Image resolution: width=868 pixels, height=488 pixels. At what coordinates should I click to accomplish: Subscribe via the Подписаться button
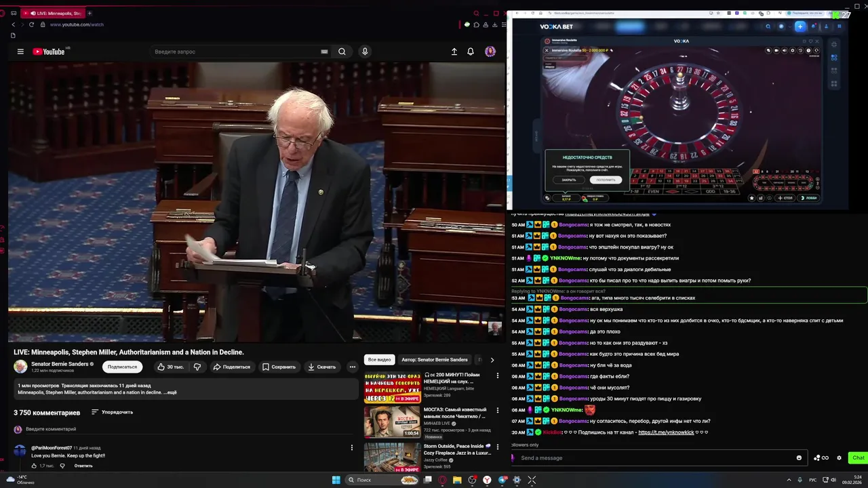122,367
